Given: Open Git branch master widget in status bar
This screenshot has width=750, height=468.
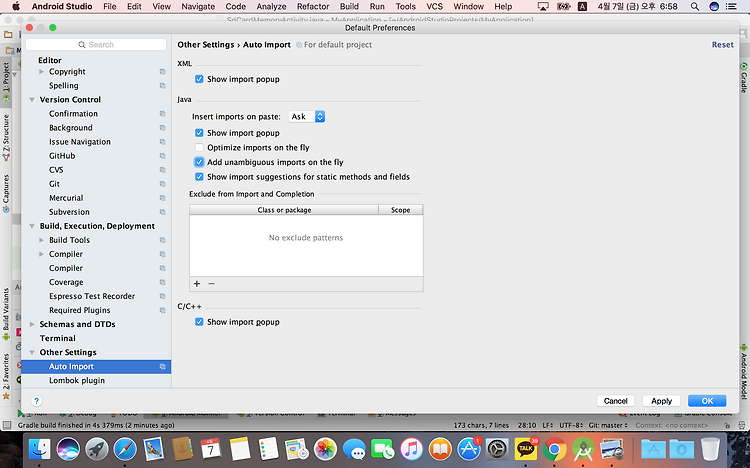Looking at the screenshot, I should (x=607, y=425).
